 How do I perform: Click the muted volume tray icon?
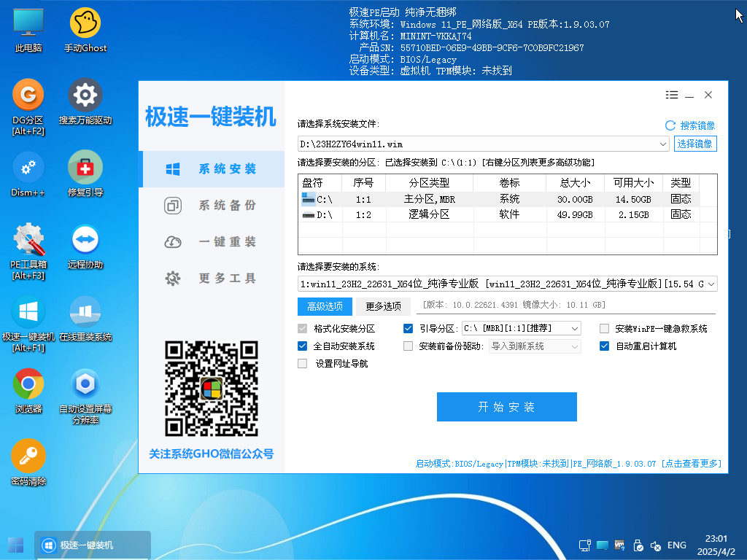[x=656, y=545]
